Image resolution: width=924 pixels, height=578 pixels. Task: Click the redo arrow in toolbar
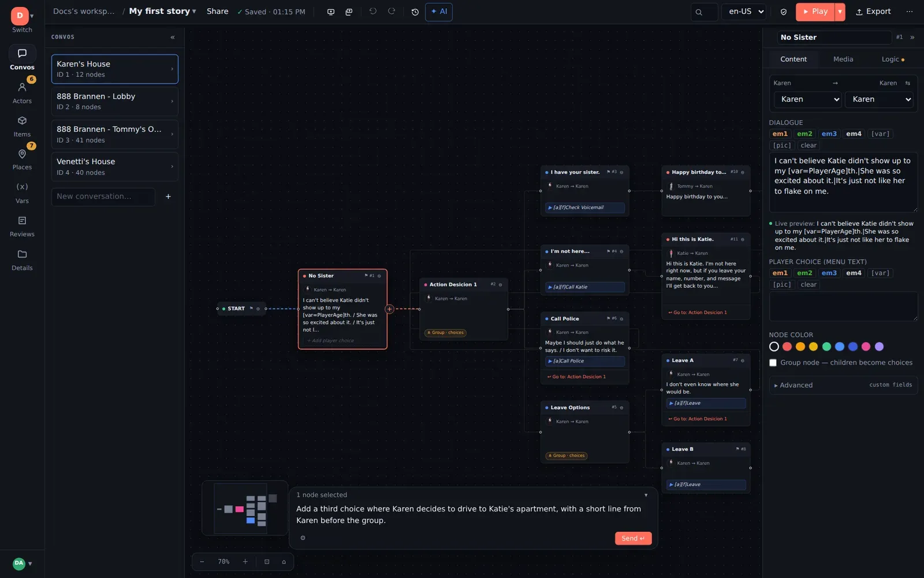tap(392, 12)
